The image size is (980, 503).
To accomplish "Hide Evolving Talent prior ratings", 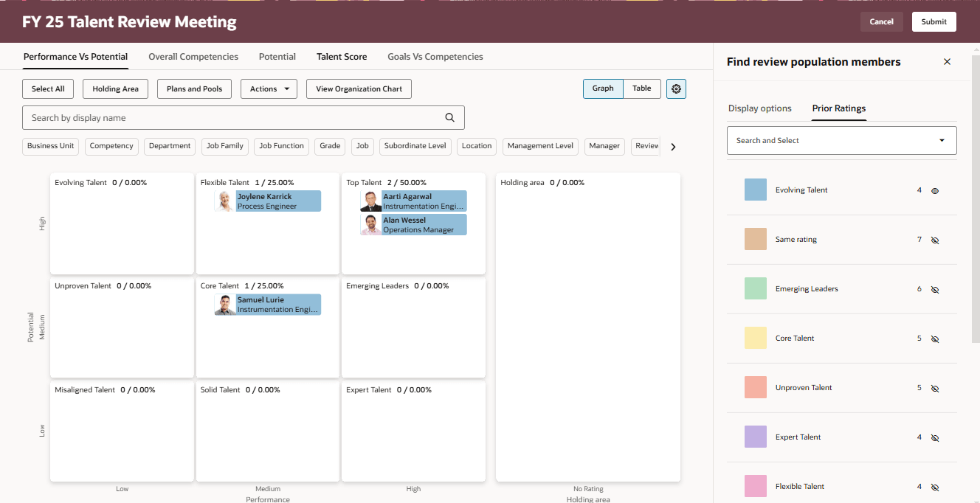I will (x=935, y=190).
